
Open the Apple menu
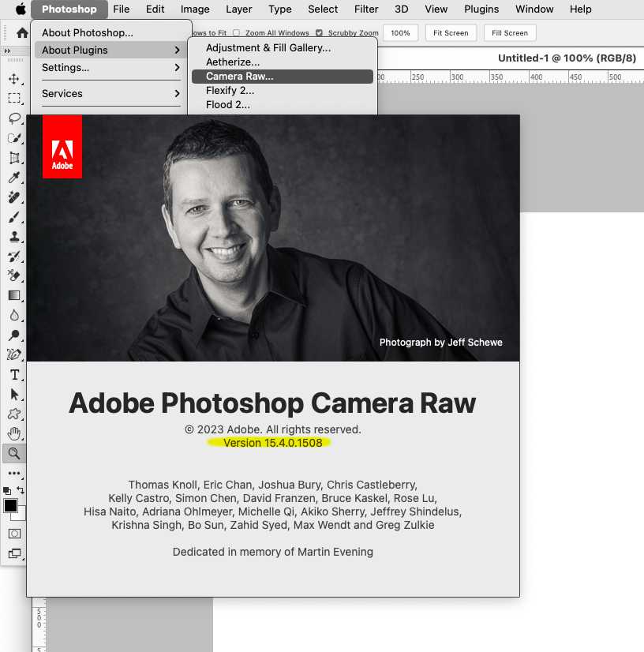click(21, 9)
